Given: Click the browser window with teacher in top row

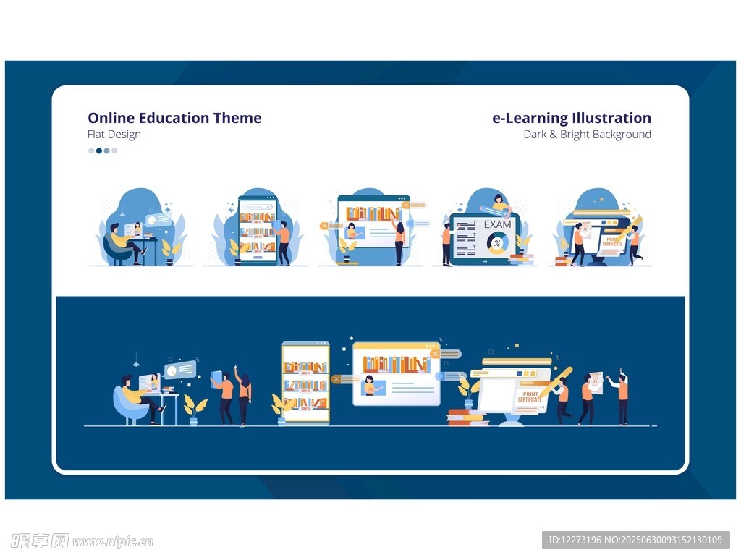Looking at the screenshot, I should (x=373, y=221).
